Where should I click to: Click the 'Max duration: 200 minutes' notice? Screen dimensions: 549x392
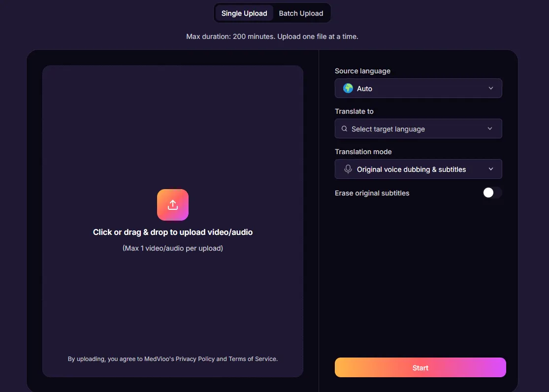coord(272,36)
